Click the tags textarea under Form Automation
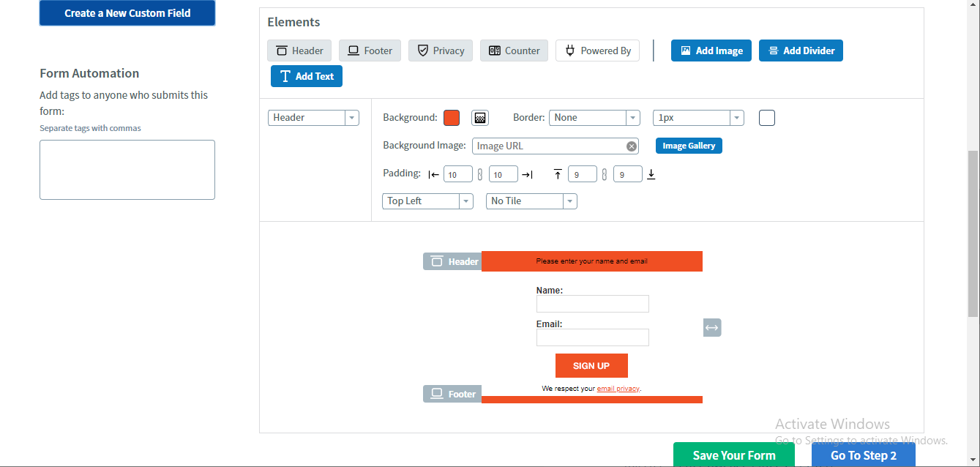Screen dimensions: 980x467 [x=127, y=169]
